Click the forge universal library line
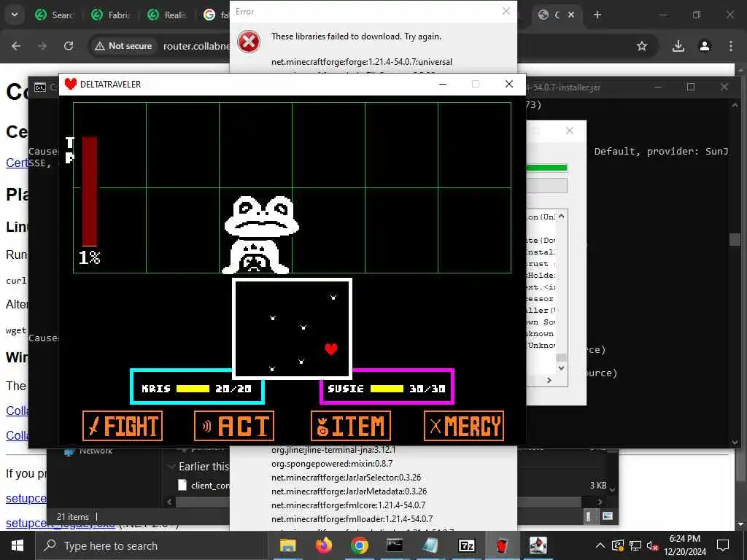Viewport: 747px width, 560px height. coord(362,62)
